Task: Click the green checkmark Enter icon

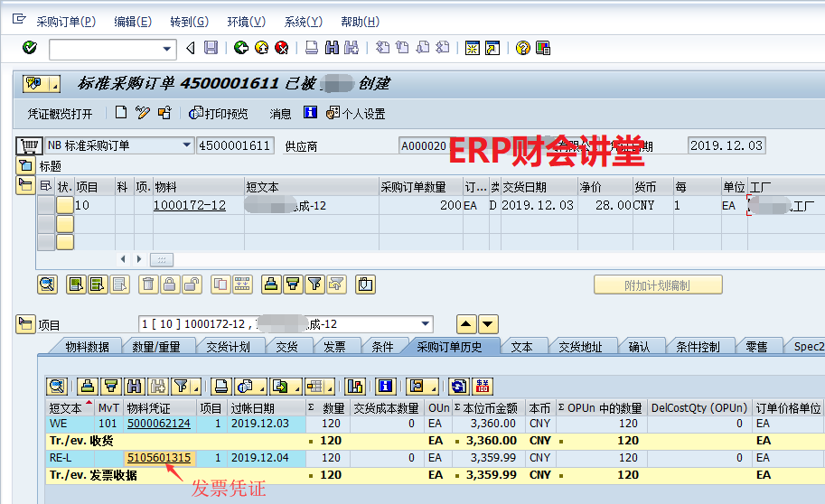Action: (x=29, y=48)
